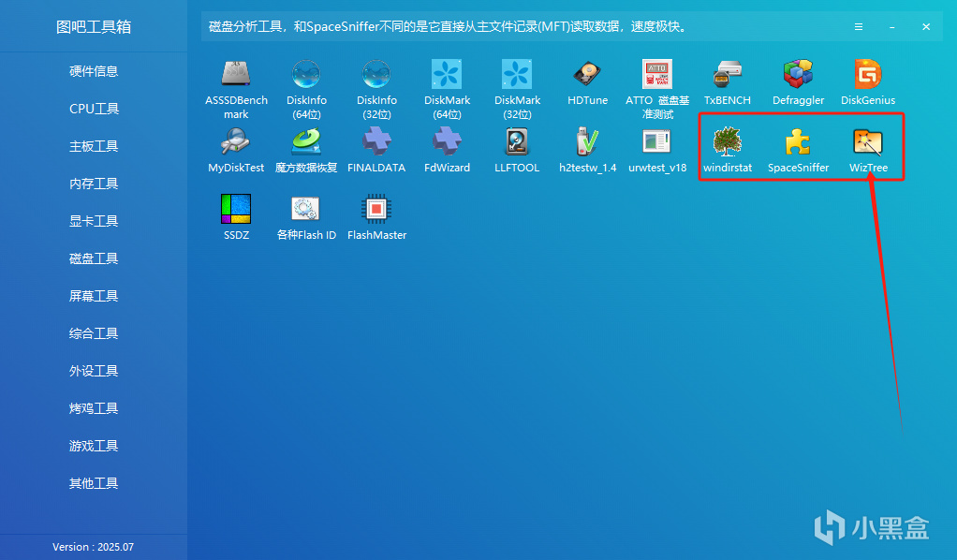Viewport: 957px width, 560px height.
Task: Click the 磁盘分析工具 description text
Action: coord(449,27)
